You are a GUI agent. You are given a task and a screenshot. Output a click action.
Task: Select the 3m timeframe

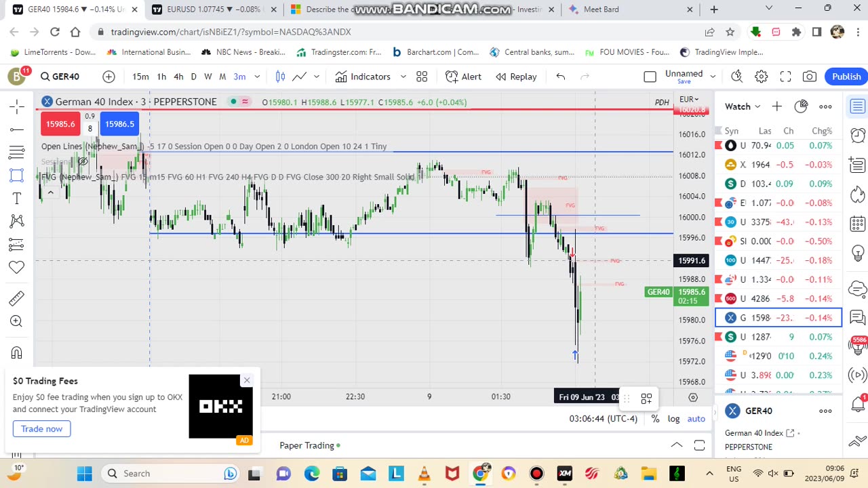[239, 77]
